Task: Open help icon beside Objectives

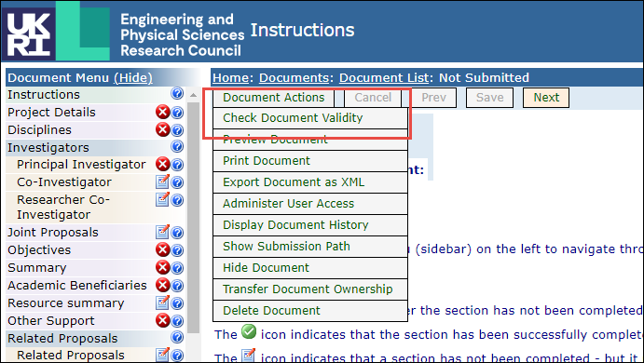Action: [177, 249]
